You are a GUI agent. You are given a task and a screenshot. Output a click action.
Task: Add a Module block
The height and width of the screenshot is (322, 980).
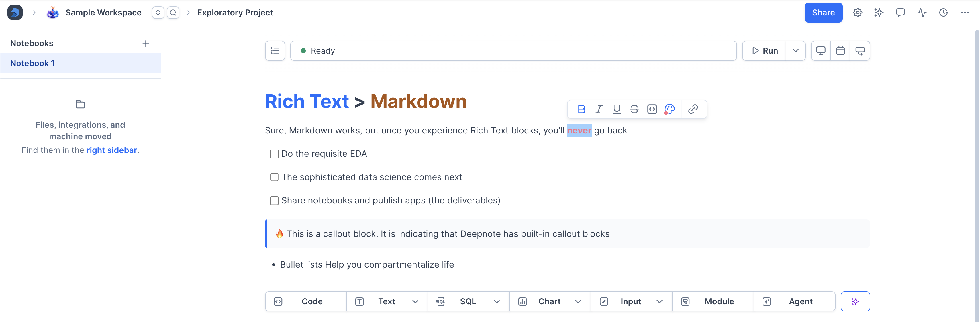(x=713, y=301)
